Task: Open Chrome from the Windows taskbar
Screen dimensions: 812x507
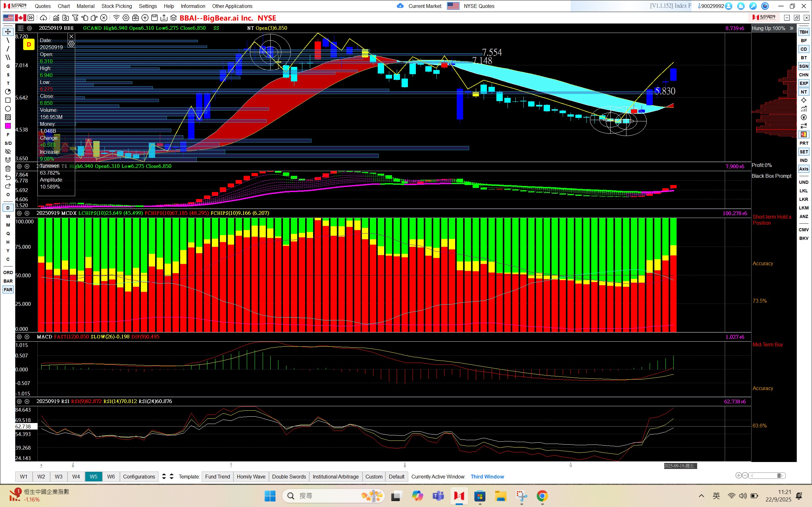Action: 542,496
